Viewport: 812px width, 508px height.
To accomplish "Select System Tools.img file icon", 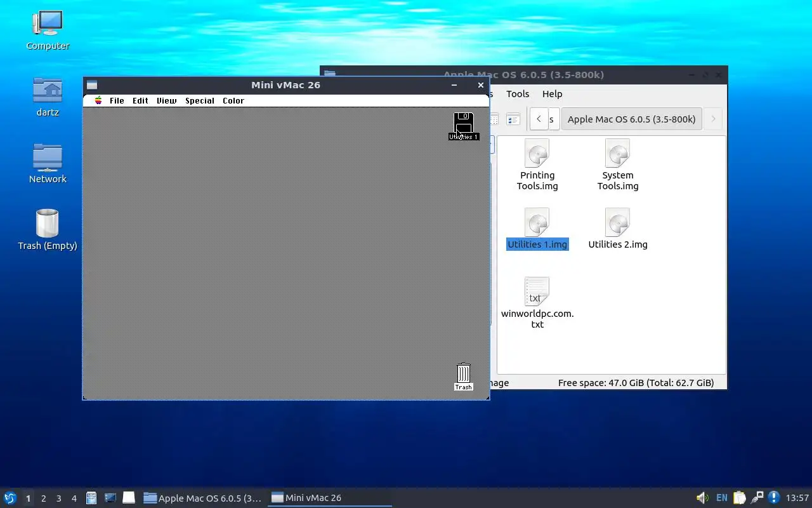I will [618, 164].
